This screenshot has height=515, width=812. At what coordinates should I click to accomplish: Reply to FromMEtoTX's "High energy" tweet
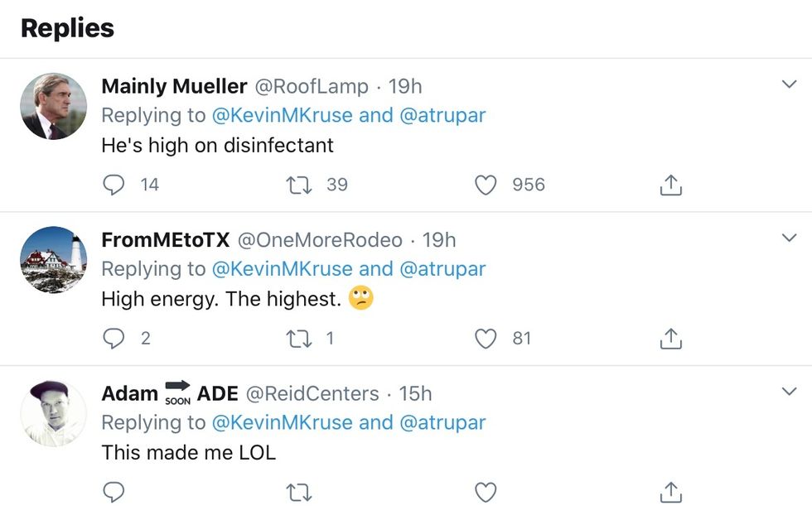pyautogui.click(x=114, y=339)
